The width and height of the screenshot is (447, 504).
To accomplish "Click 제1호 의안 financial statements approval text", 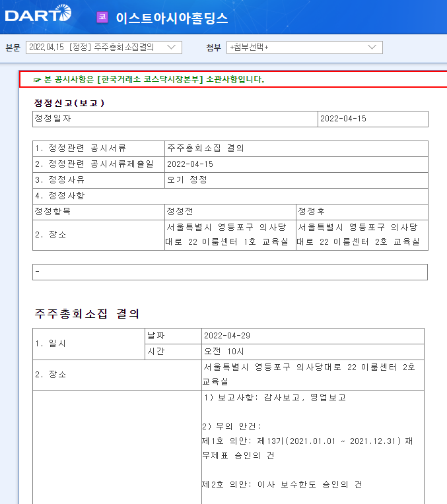I will pyautogui.click(x=307, y=448).
